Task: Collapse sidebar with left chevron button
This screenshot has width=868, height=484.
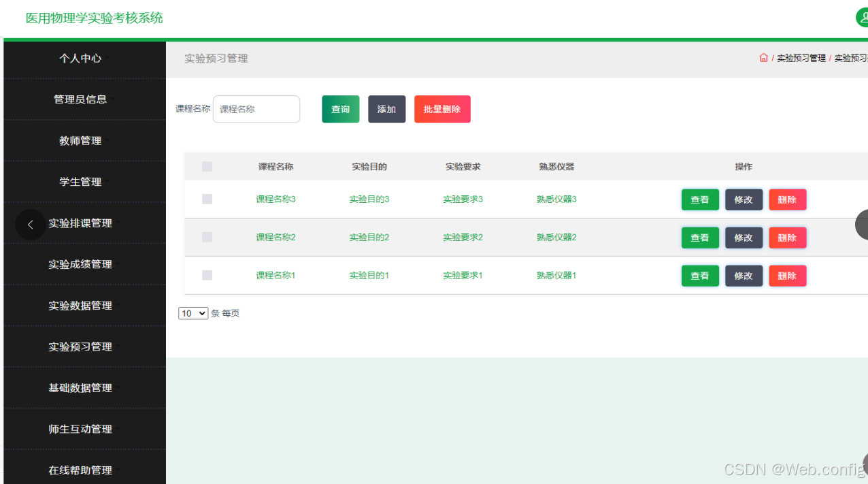Action: point(31,225)
